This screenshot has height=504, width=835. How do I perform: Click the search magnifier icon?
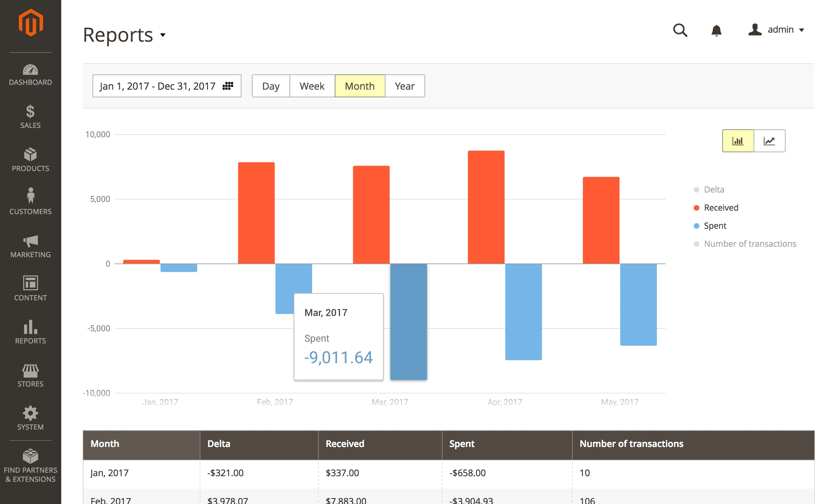tap(680, 31)
